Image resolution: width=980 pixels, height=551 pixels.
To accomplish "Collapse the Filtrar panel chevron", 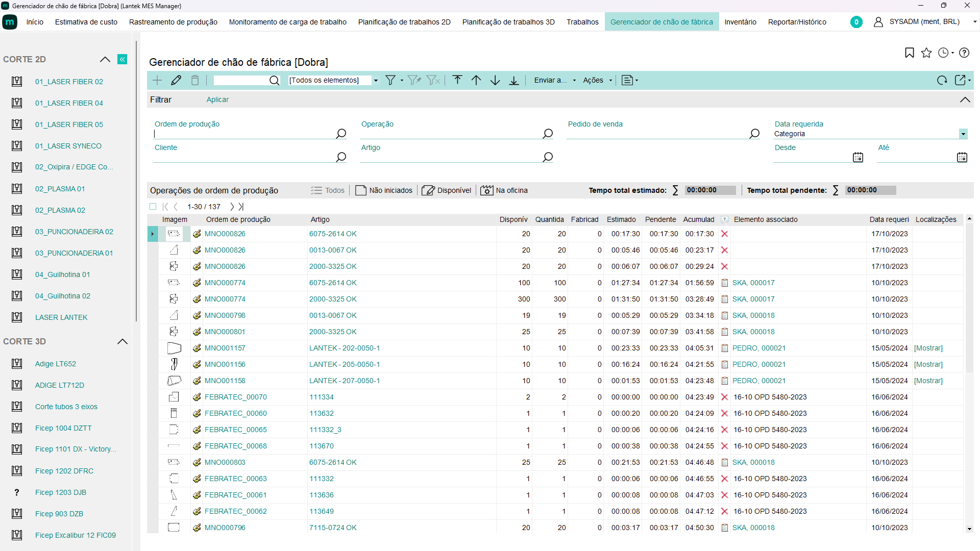I will point(965,99).
